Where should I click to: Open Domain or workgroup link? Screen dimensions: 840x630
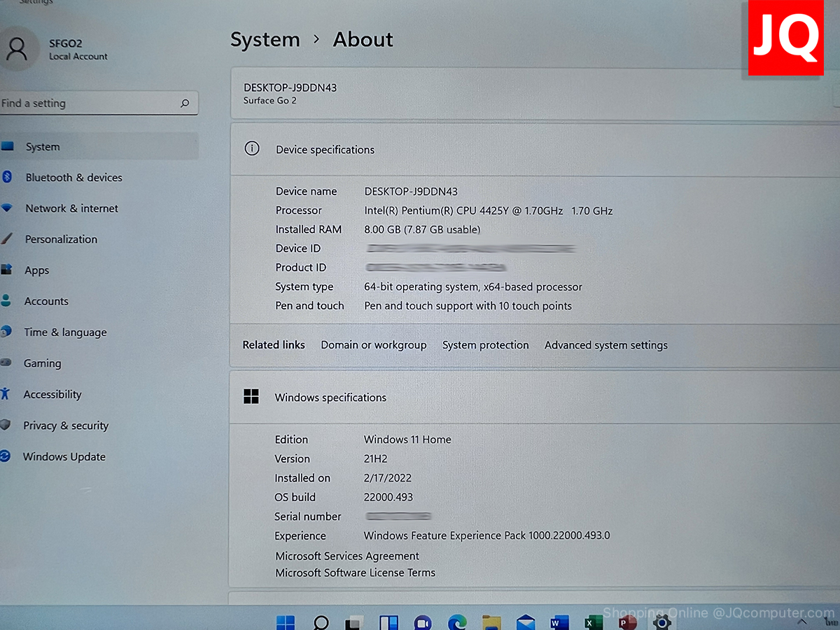[x=374, y=345]
